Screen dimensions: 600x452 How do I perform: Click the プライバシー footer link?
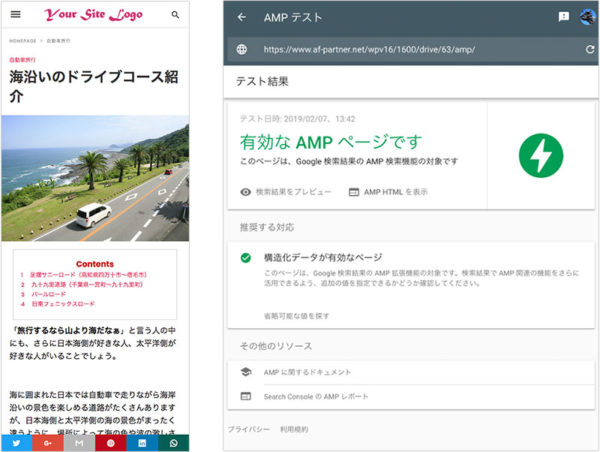coord(249,429)
